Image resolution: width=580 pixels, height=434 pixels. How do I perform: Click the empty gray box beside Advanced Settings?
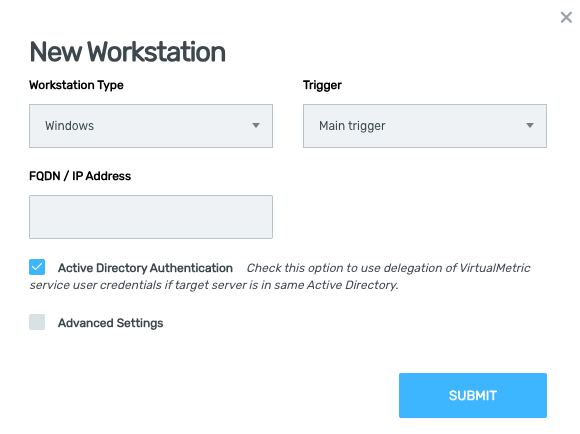point(37,322)
